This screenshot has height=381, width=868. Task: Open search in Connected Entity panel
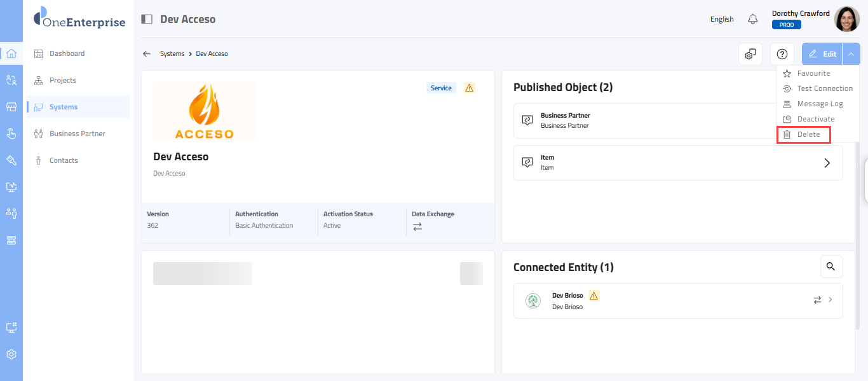point(831,267)
